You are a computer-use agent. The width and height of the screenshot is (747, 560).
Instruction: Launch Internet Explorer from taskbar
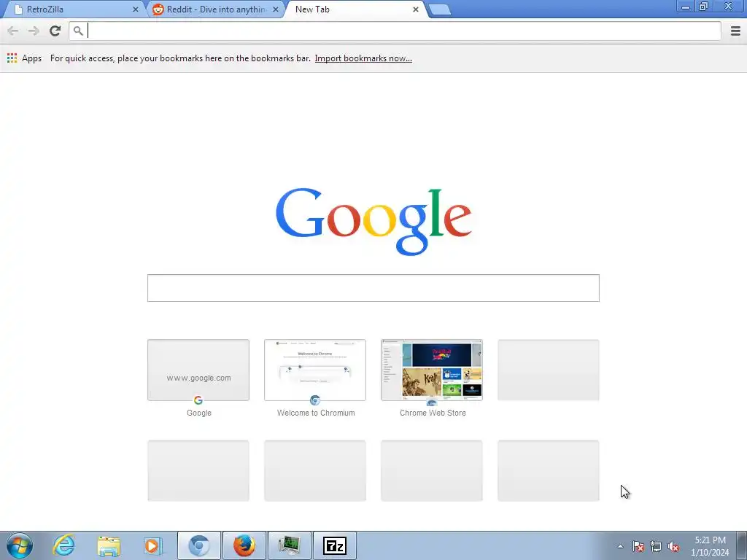(63, 545)
